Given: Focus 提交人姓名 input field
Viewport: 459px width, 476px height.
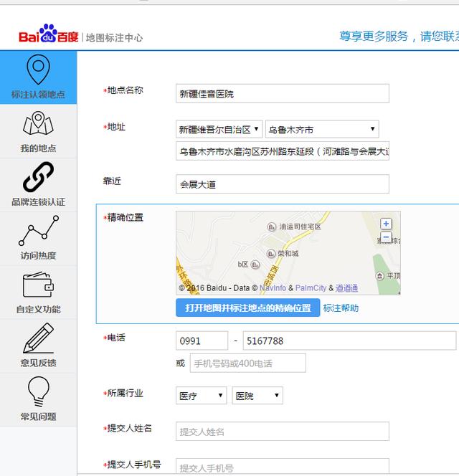Looking at the screenshot, I should (283, 432).
